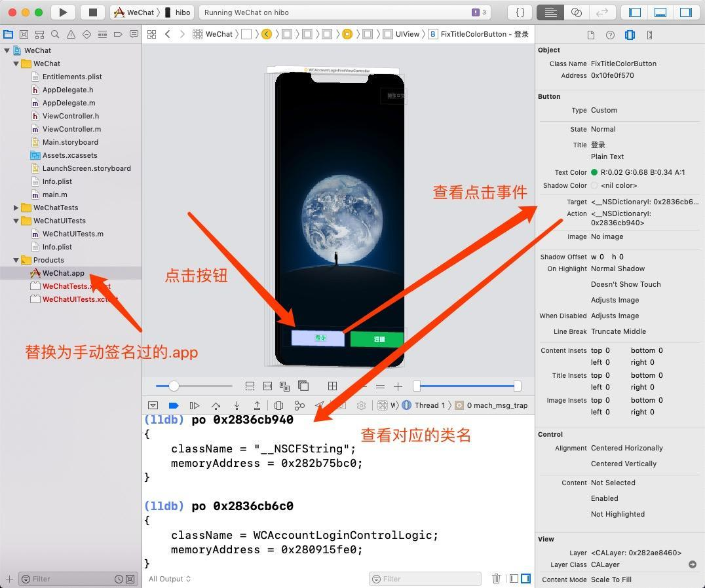Collapse the Products group in the navigator
The width and height of the screenshot is (705, 588).
click(16, 260)
